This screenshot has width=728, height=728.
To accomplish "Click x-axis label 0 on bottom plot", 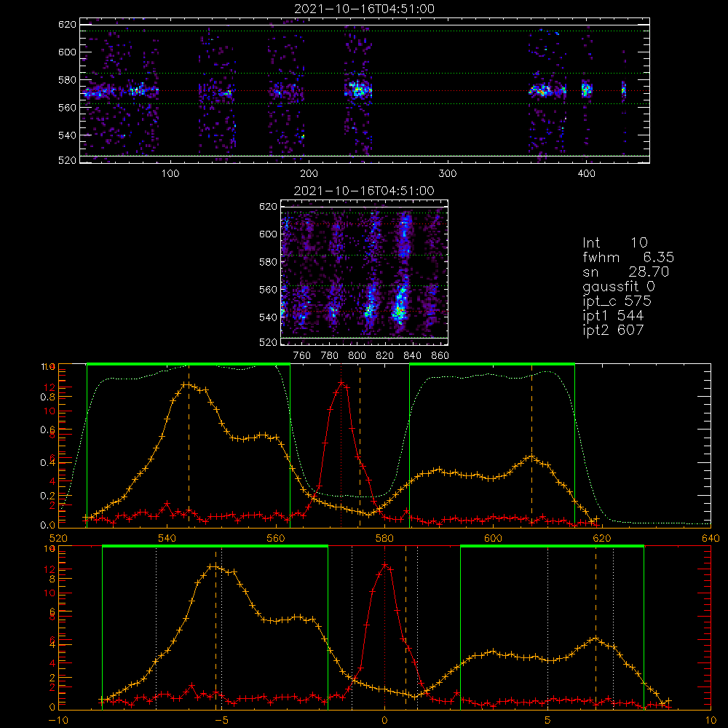I will (384, 721).
